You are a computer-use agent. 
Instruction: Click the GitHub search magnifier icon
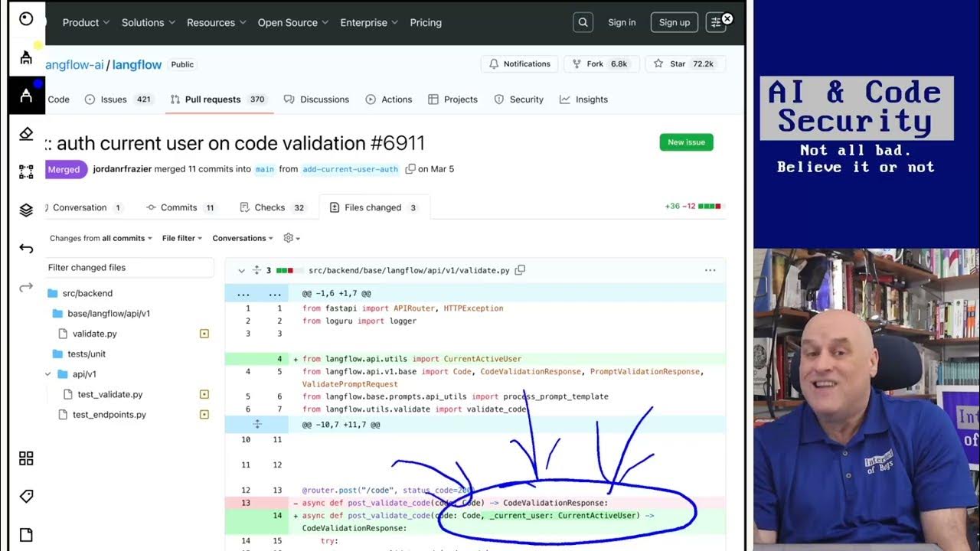583,22
